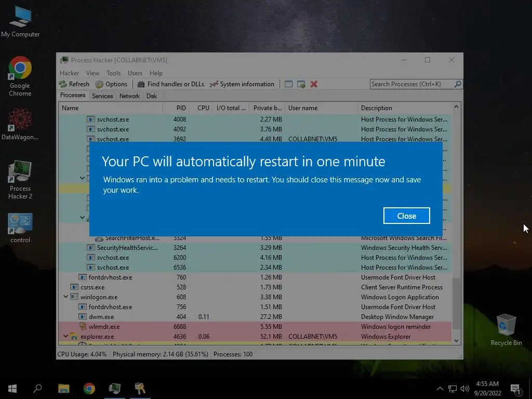This screenshot has width=532, height=399.
Task: Select the csrss.exe process row
Action: pyautogui.click(x=255, y=287)
